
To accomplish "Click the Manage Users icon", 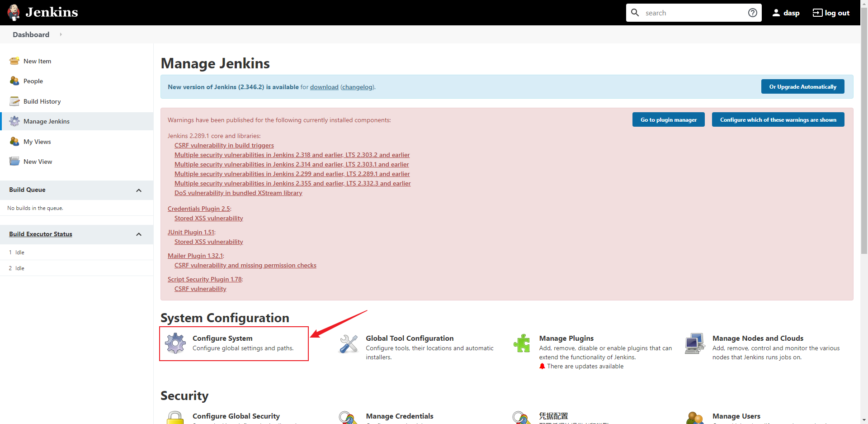I will tap(695, 418).
